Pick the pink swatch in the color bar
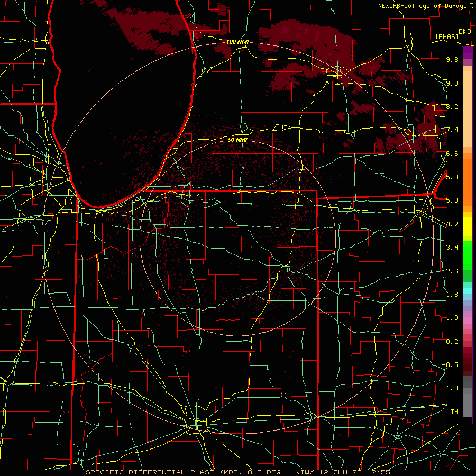Viewport: 476px width, 476px height. (x=467, y=321)
